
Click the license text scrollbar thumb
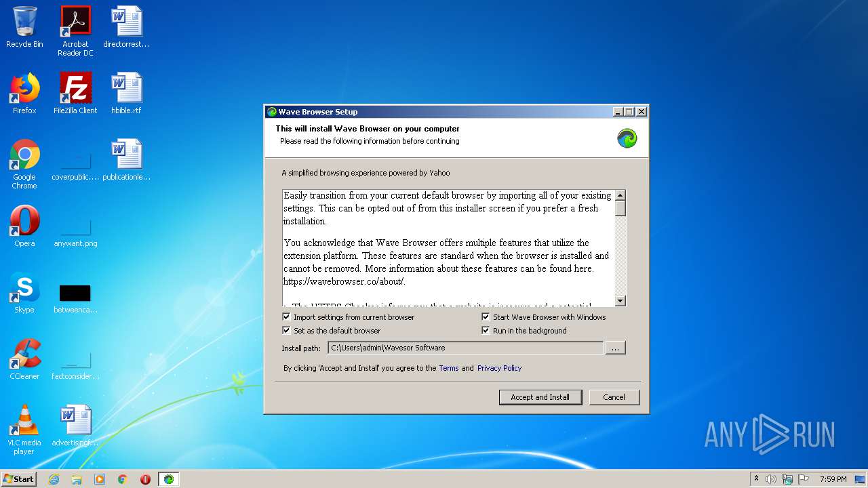pyautogui.click(x=620, y=208)
